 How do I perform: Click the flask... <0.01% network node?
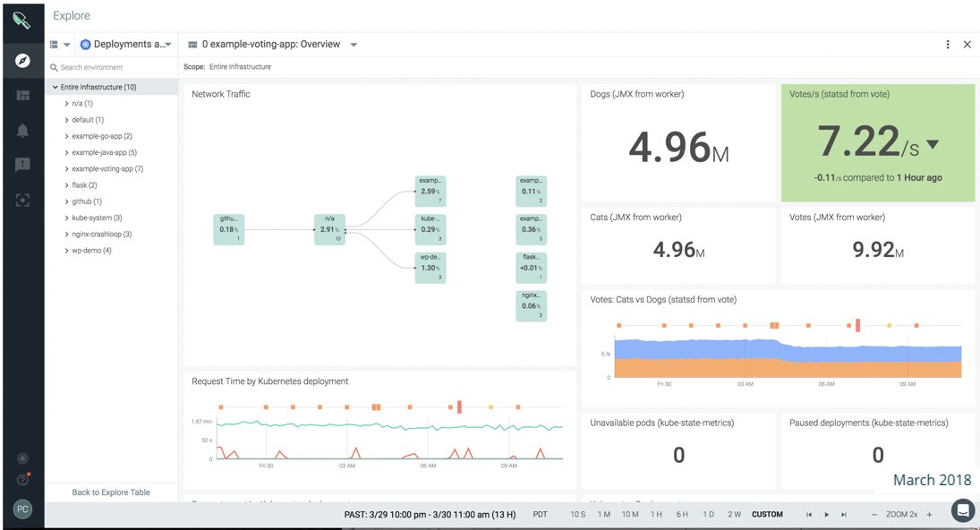[x=531, y=268]
